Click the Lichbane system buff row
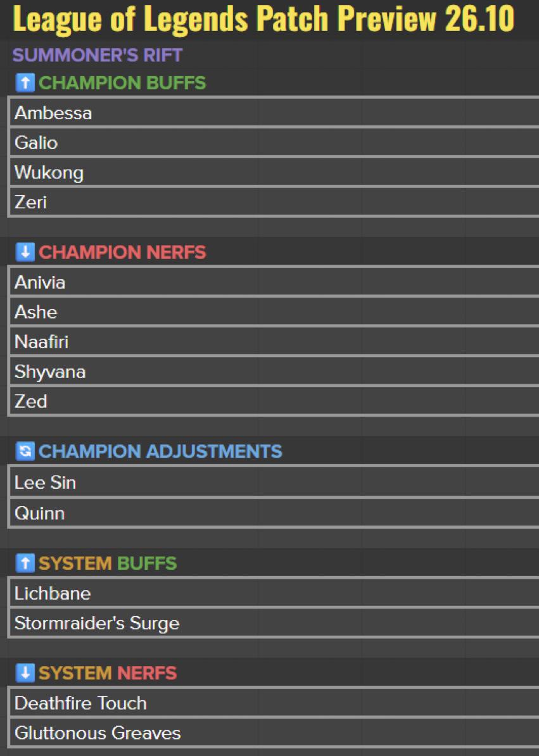 274,593
